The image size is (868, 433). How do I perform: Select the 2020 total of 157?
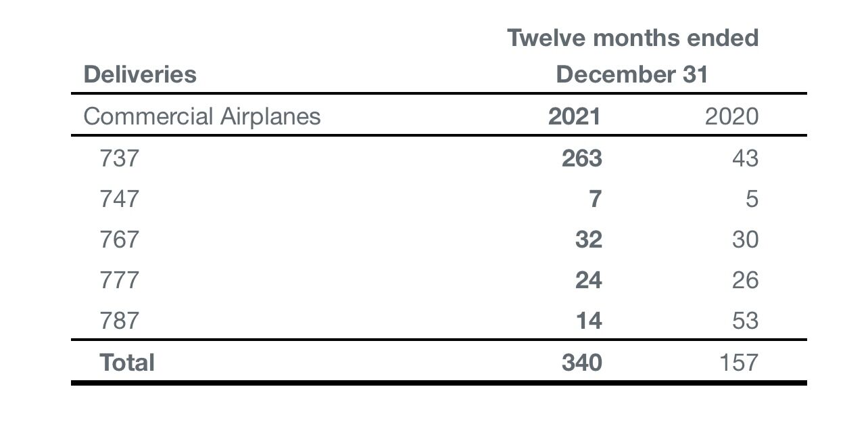coord(738,363)
